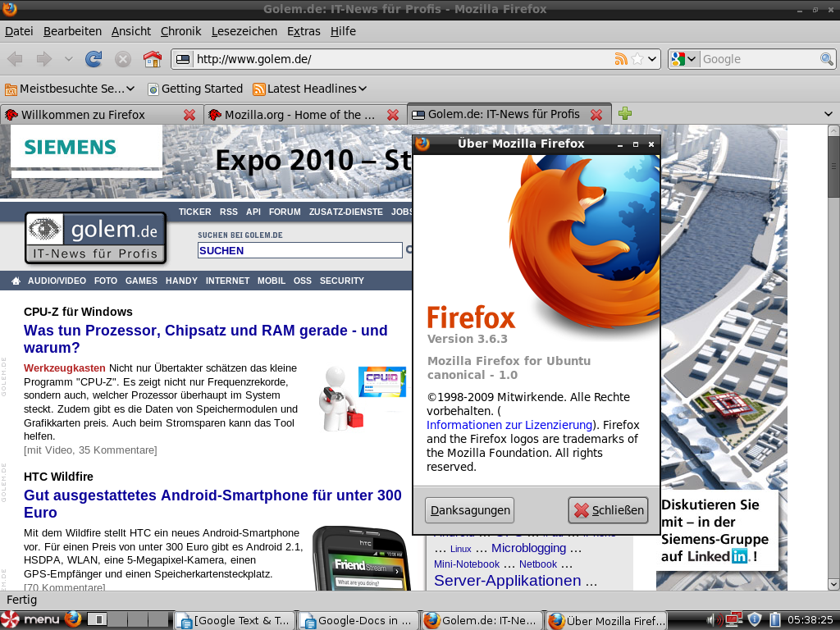
Task: Open the home page via house icon
Action: (153, 58)
